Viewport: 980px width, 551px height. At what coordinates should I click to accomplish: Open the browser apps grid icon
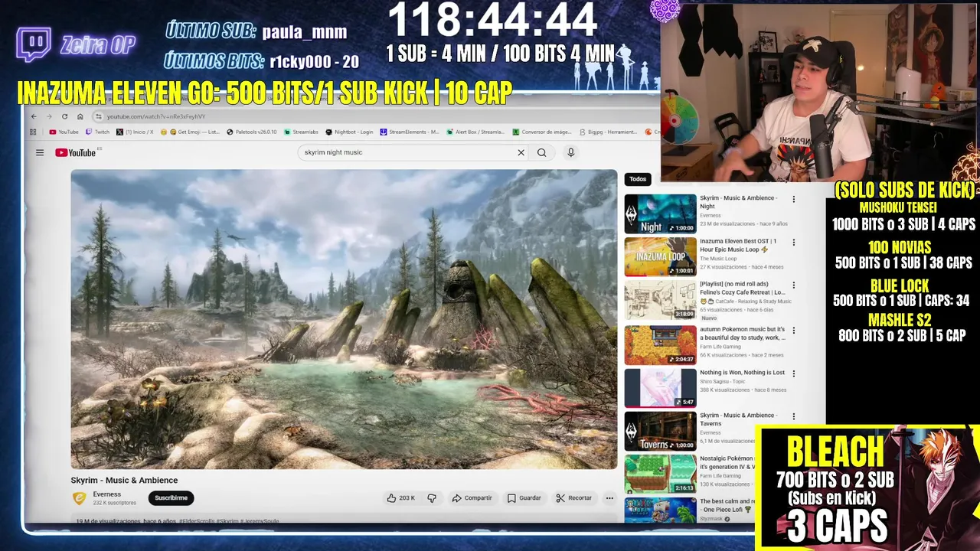click(x=33, y=132)
